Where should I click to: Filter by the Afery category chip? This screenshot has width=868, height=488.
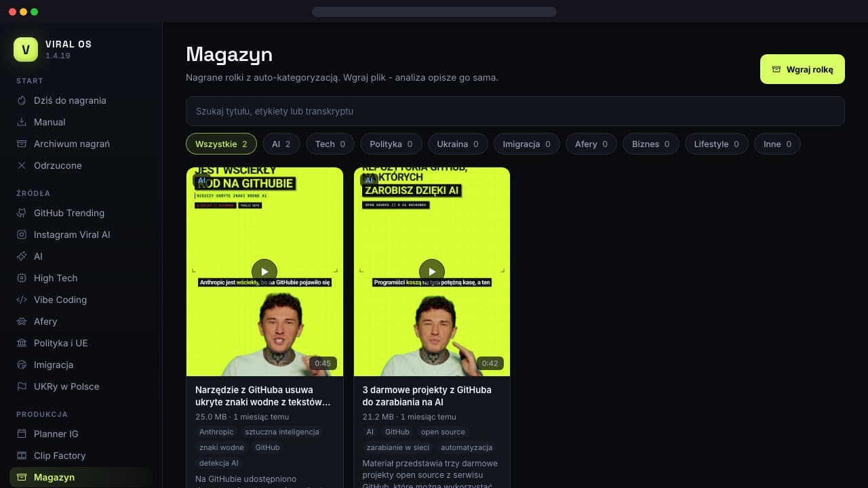pyautogui.click(x=591, y=144)
